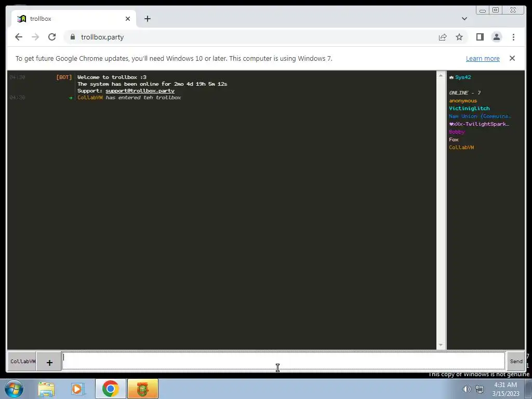
Task: Dismiss the Chrome update notification bar
Action: tap(512, 58)
